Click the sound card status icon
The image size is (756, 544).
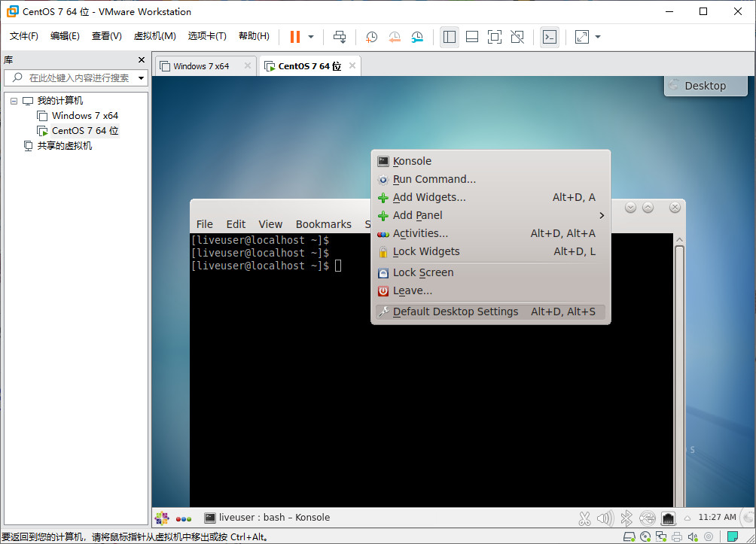tap(693, 536)
